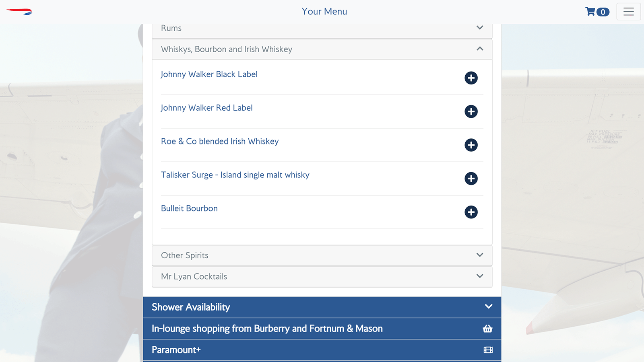
Task: Select Johnny Walker Red Label item text
Action: pyautogui.click(x=206, y=108)
